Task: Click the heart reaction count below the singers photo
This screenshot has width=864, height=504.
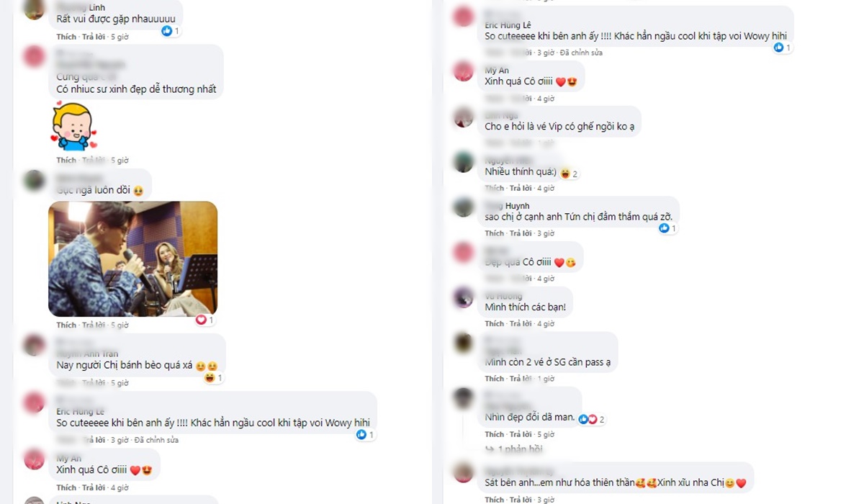Action: tap(204, 320)
